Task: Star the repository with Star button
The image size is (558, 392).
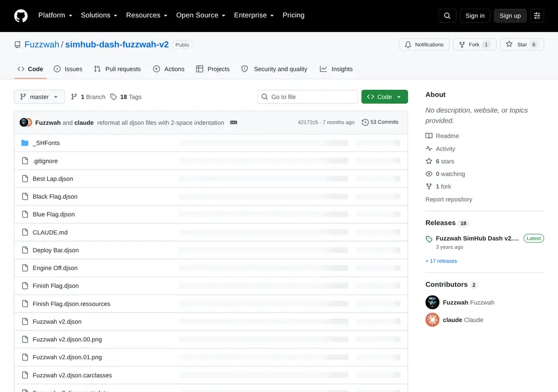Action: coord(521,45)
